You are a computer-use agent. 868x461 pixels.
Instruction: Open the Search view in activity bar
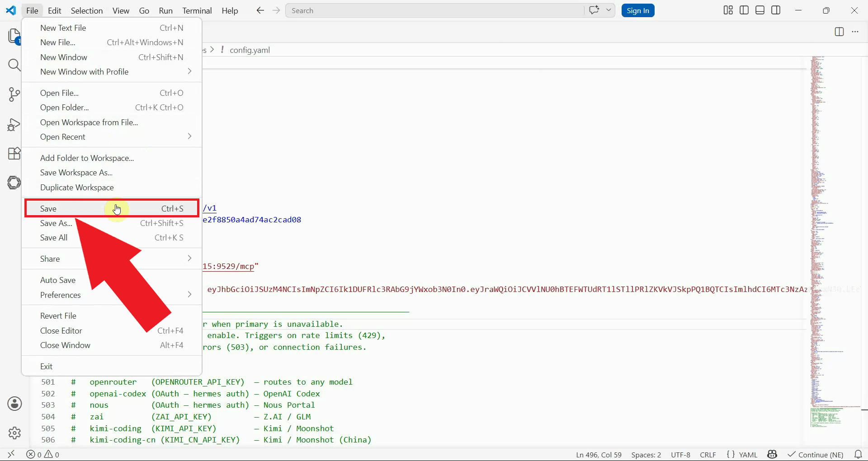(14, 65)
